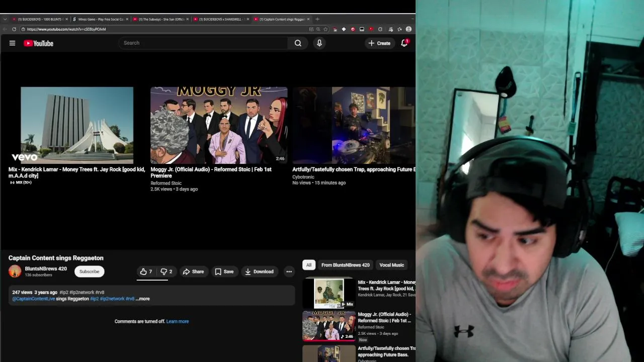This screenshot has height=362, width=644.
Task: Switch to the $UICIDEBOY$ 1000 BLUNTS tab
Action: click(39, 19)
